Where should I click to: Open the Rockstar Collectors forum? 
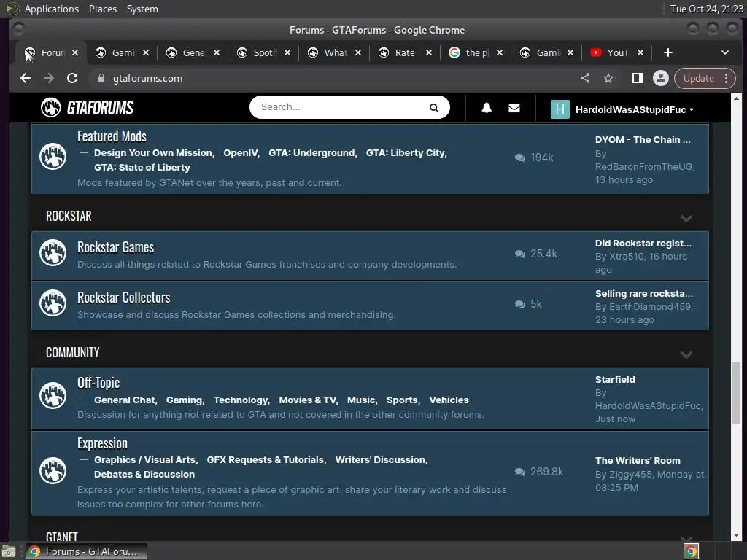(x=123, y=297)
